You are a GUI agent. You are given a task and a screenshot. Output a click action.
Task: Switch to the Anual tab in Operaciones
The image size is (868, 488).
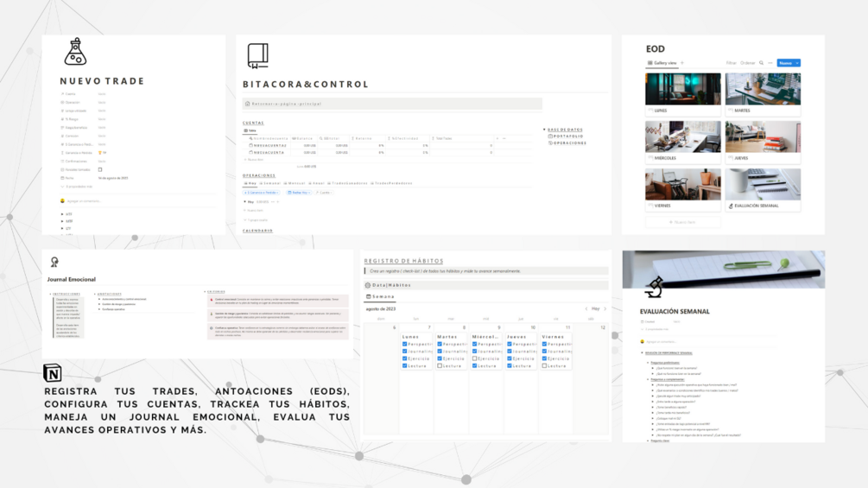pyautogui.click(x=316, y=183)
